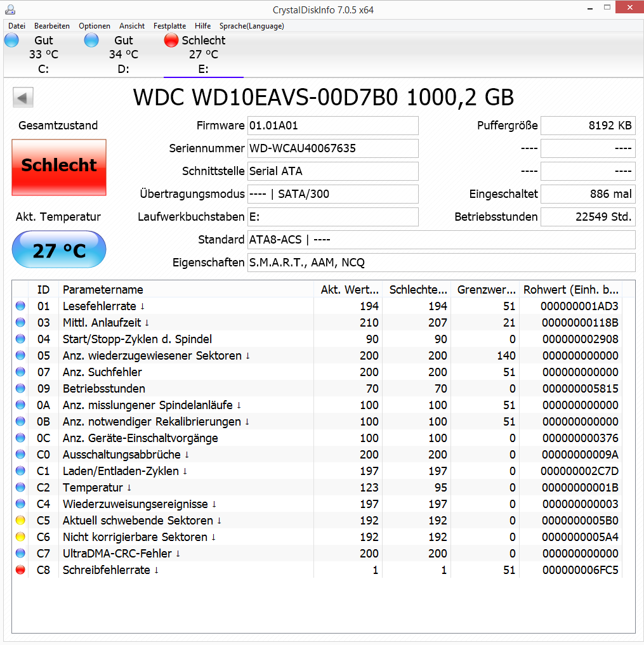Minimize the CrystalDiskInfo window
The height and width of the screenshot is (645, 644).
tap(589, 8)
